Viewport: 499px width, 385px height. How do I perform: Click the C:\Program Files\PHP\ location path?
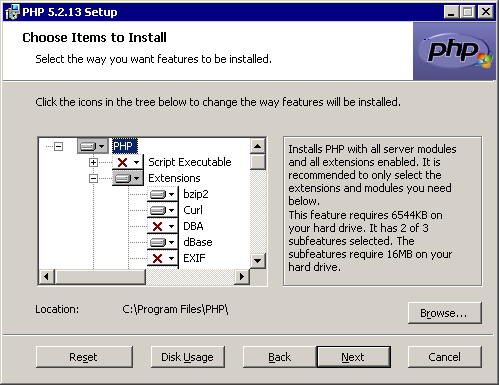[175, 309]
